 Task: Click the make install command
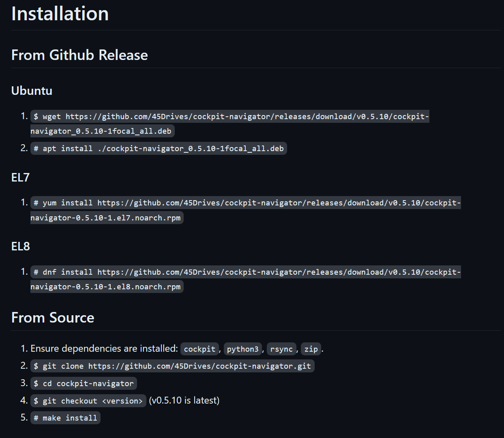65,418
